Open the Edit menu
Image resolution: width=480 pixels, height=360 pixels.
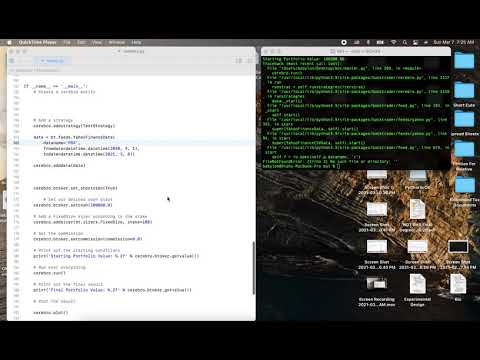point(81,42)
